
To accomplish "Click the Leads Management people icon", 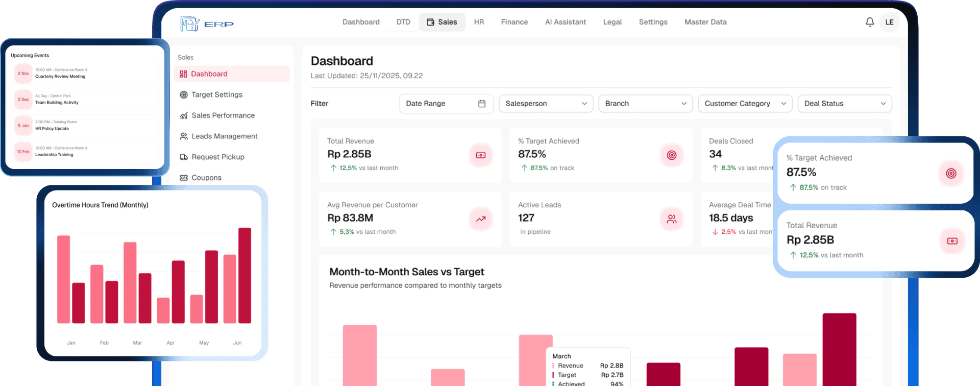I will click(x=184, y=136).
